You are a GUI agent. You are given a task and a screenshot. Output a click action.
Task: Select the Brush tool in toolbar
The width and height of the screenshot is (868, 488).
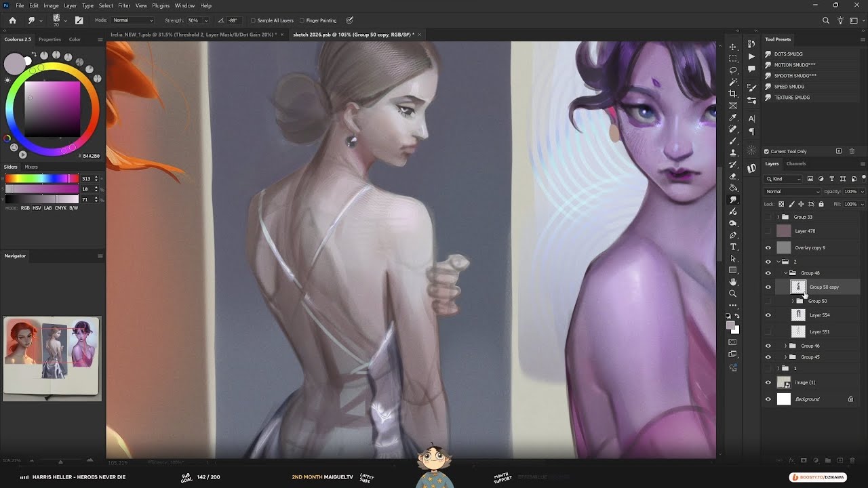point(732,141)
